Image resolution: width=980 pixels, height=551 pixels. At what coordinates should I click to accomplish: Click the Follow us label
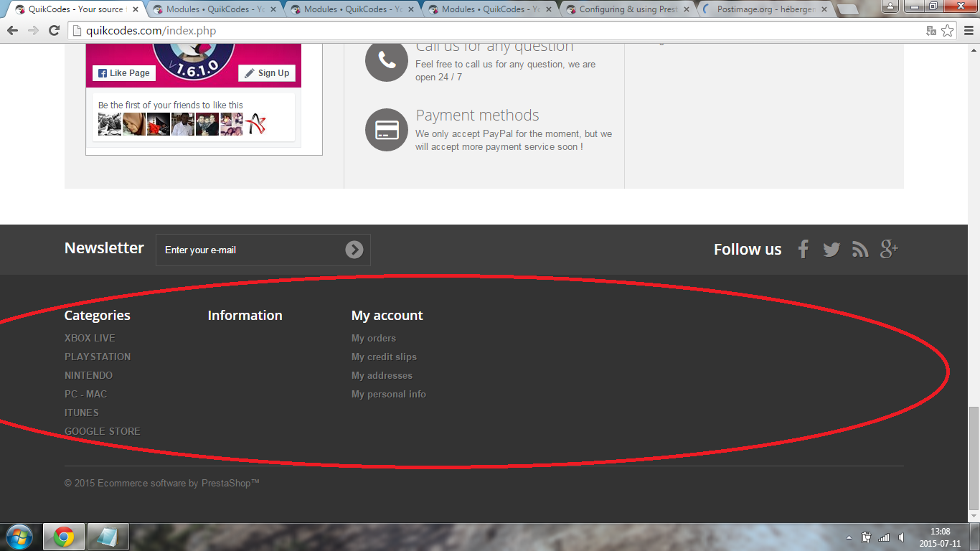point(748,249)
